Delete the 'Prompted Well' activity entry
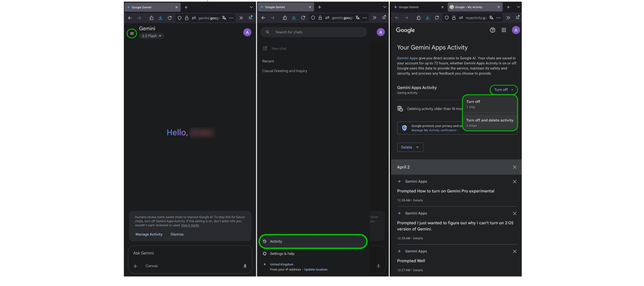644x286 pixels. [514, 251]
